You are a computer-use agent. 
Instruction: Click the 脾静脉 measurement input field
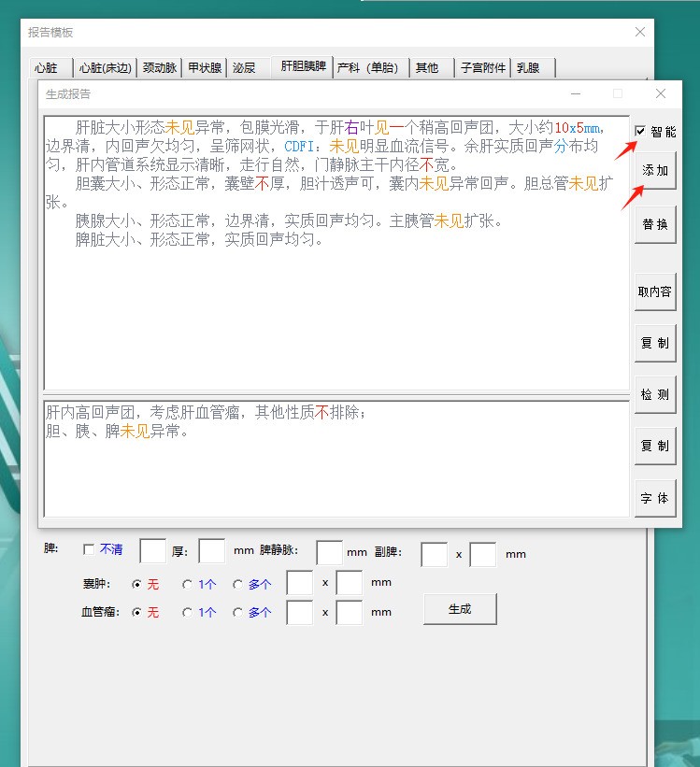point(329,552)
